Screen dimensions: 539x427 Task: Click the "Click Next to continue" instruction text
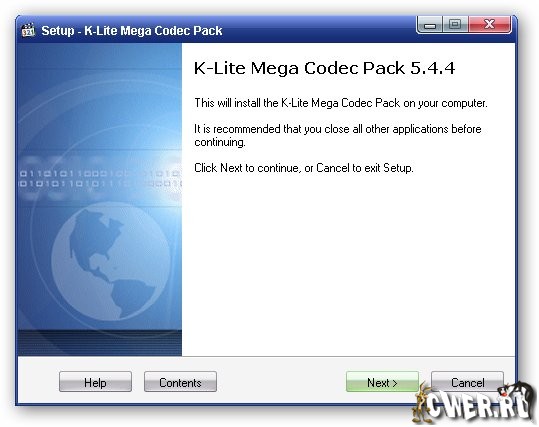coord(304,168)
